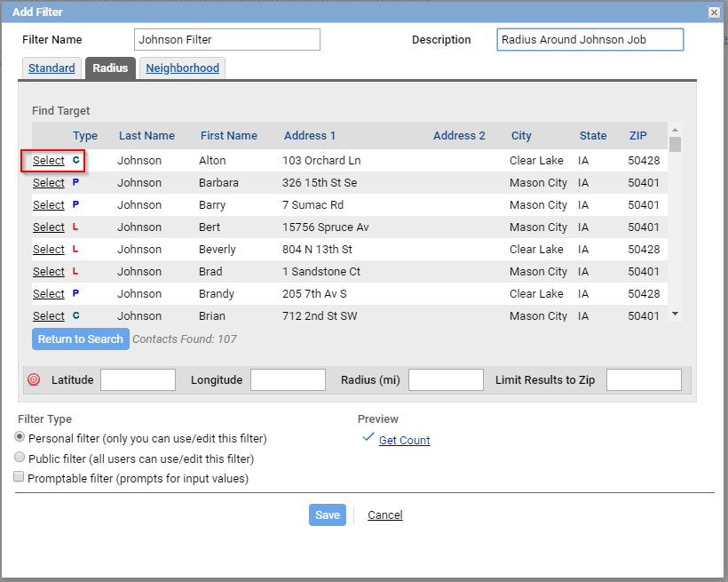Enable the Promptable filter checkbox
The image size is (728, 582).
[19, 476]
